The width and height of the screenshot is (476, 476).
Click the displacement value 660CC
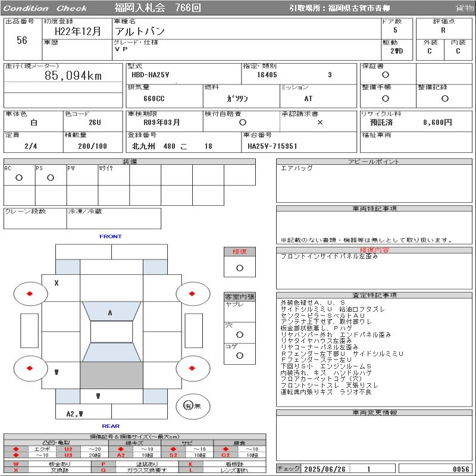154,99
